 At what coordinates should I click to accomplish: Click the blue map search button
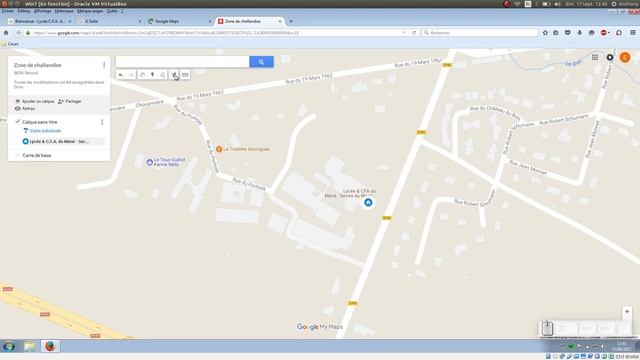pos(261,62)
